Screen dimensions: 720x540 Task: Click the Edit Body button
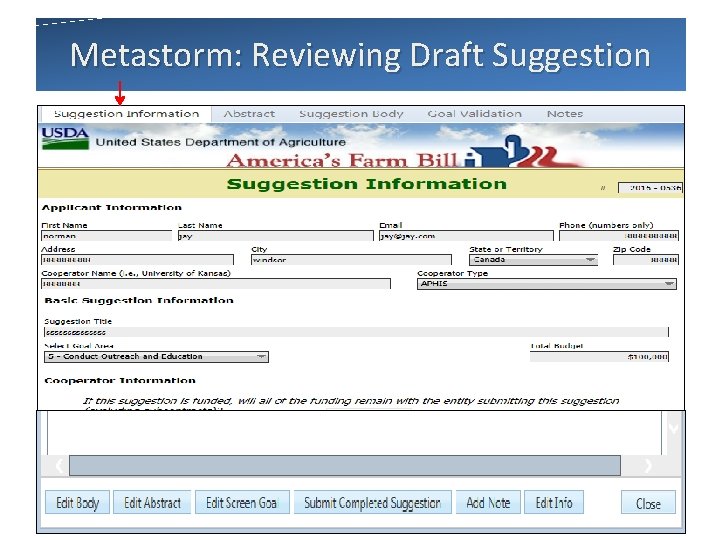click(77, 502)
